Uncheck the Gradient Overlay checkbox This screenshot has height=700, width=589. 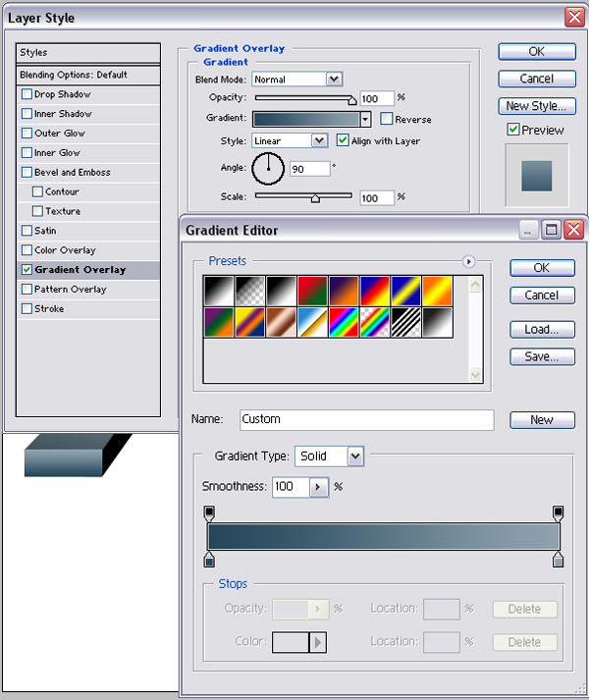pos(27,270)
